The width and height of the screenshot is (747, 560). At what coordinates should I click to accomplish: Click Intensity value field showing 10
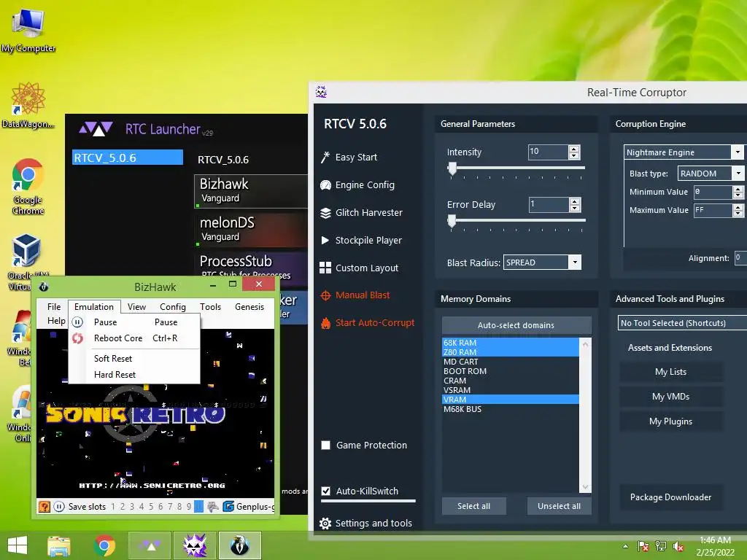(x=548, y=152)
